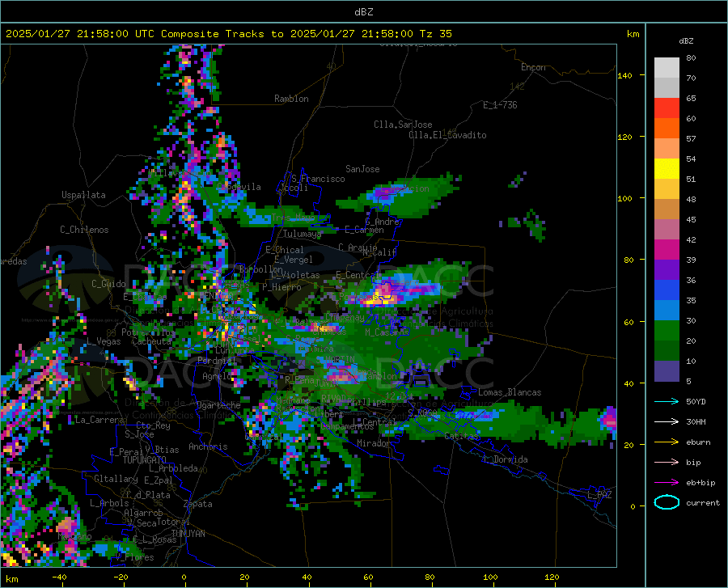Click the cyan 50YD arrow in legend
The image size is (728, 588).
[x=667, y=401]
